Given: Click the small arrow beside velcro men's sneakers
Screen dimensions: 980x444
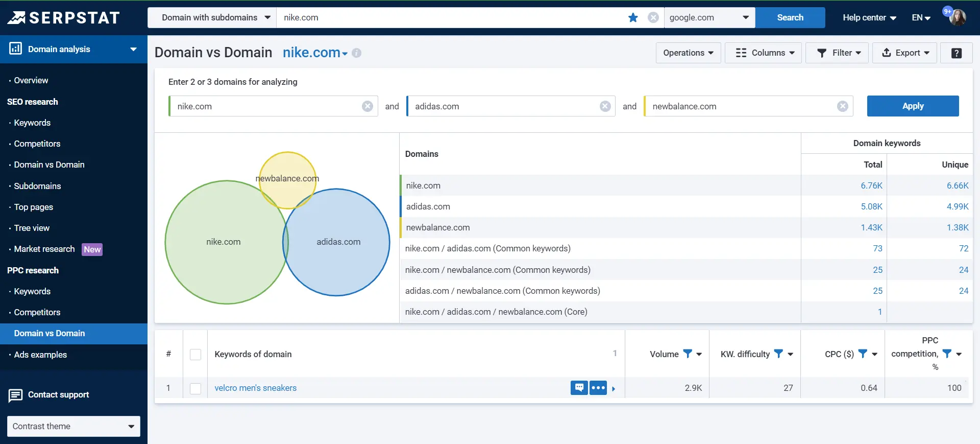Looking at the screenshot, I should point(614,389).
